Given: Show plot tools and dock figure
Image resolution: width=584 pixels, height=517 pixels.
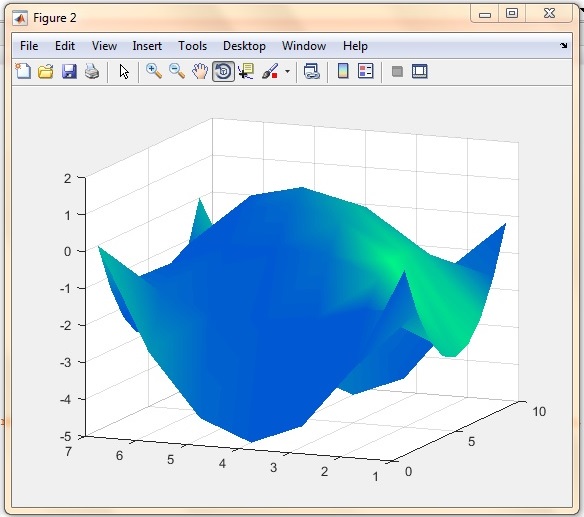Looking at the screenshot, I should pyautogui.click(x=420, y=71).
